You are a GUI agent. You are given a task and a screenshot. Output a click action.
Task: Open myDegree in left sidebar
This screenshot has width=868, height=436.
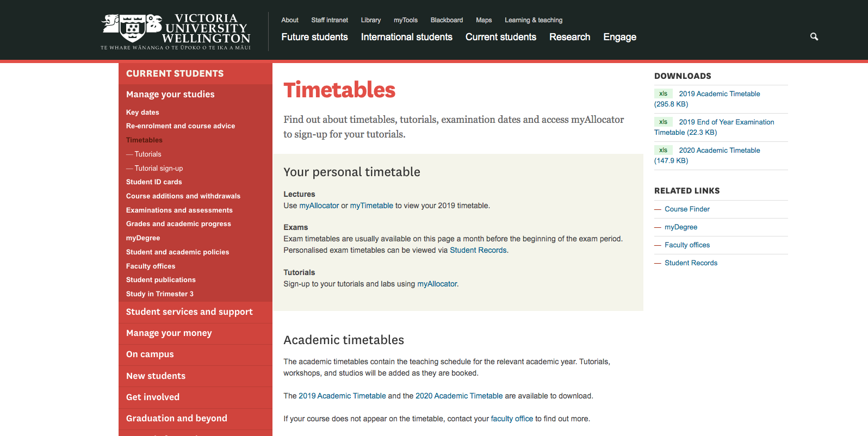point(143,238)
